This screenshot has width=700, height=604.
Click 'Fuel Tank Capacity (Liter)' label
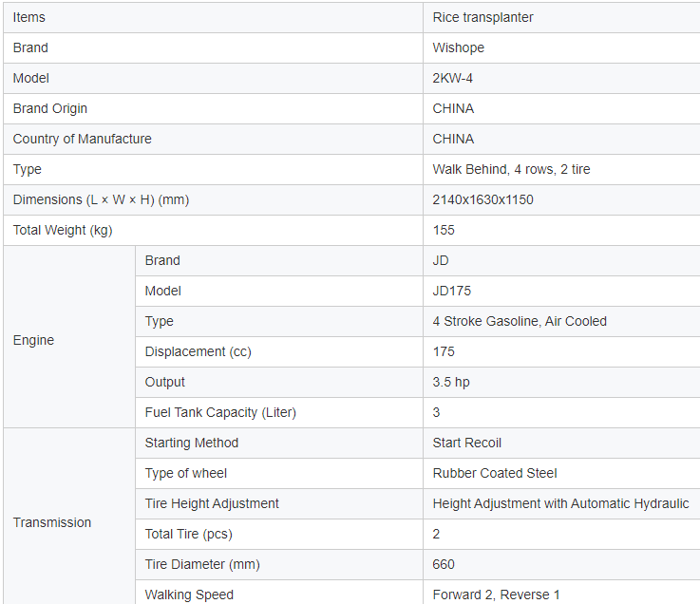coord(220,412)
